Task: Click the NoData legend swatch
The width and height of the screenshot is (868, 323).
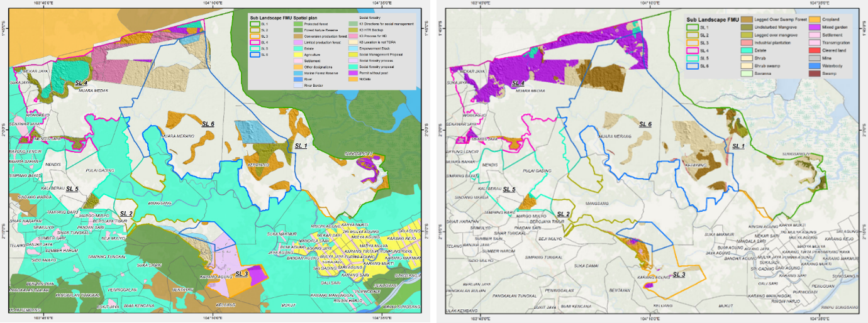Action: click(x=353, y=79)
